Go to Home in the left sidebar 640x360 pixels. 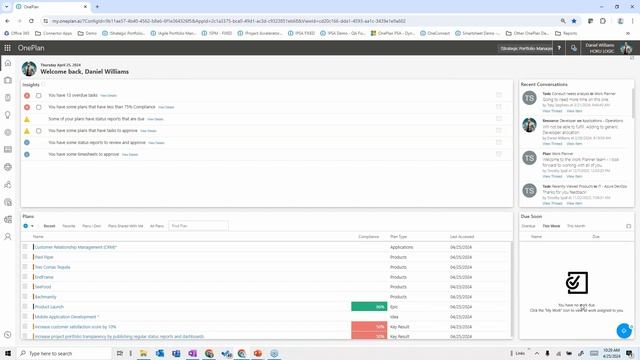pos(8,63)
